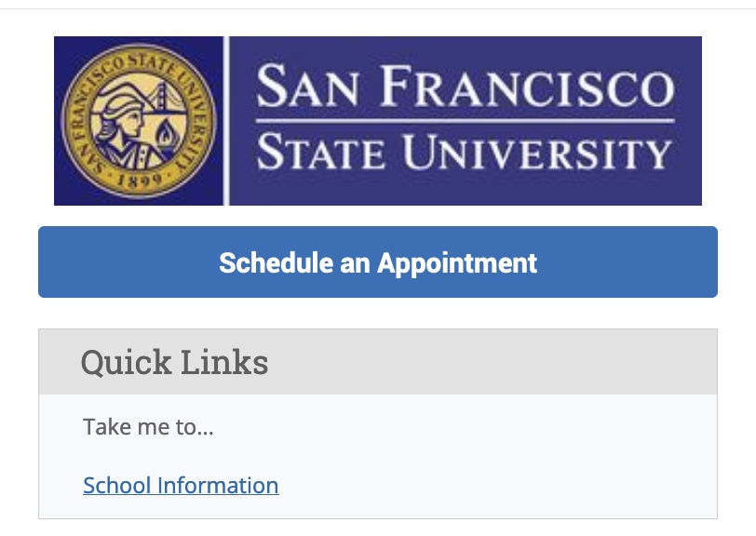Click the 'San Francisco' wordmark in the banner
756x536 pixels.
point(465,87)
